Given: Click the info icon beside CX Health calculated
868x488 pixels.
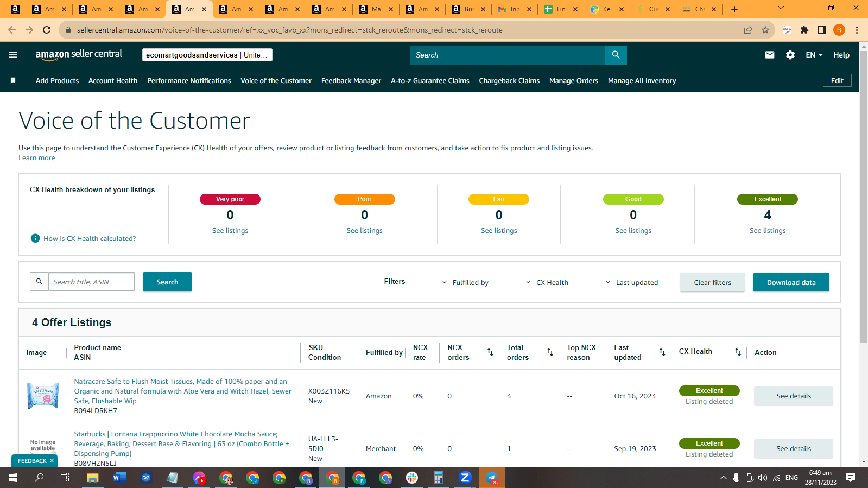Looking at the screenshot, I should point(35,238).
